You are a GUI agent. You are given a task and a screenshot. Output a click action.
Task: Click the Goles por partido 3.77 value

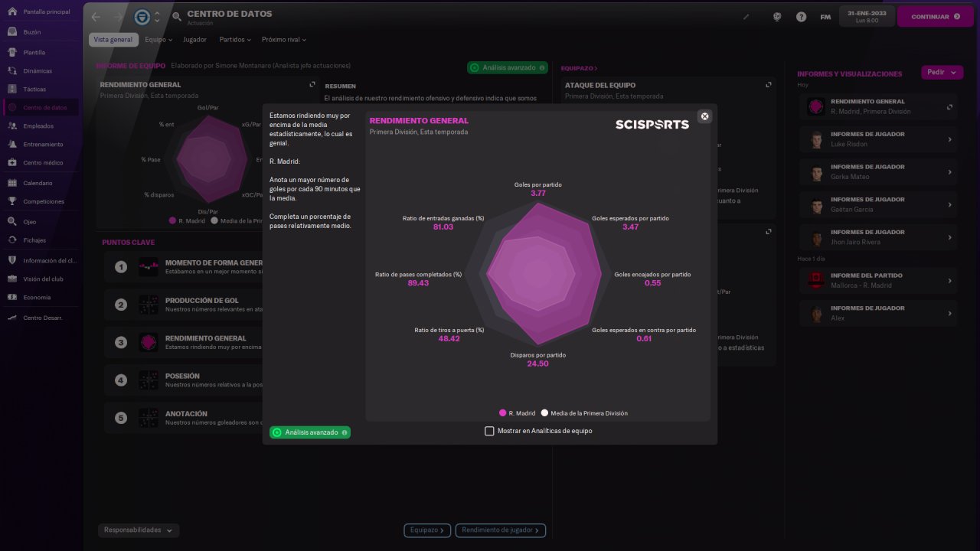[537, 194]
